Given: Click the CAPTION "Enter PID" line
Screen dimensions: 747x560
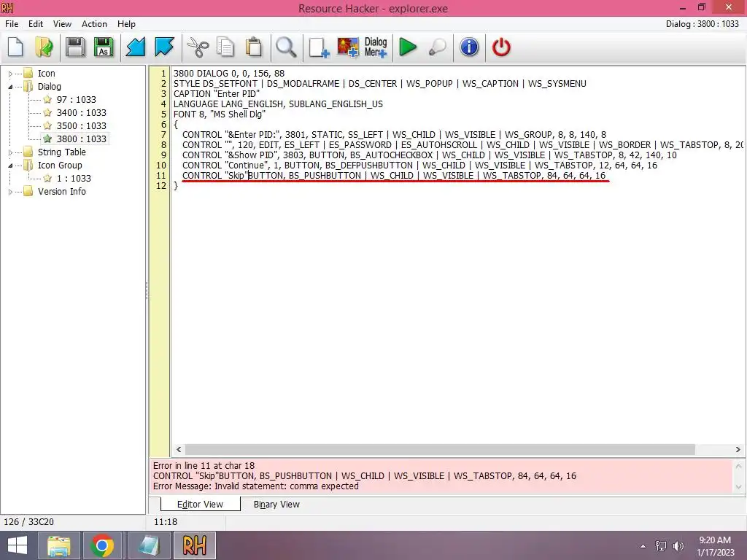Looking at the screenshot, I should pyautogui.click(x=217, y=94).
